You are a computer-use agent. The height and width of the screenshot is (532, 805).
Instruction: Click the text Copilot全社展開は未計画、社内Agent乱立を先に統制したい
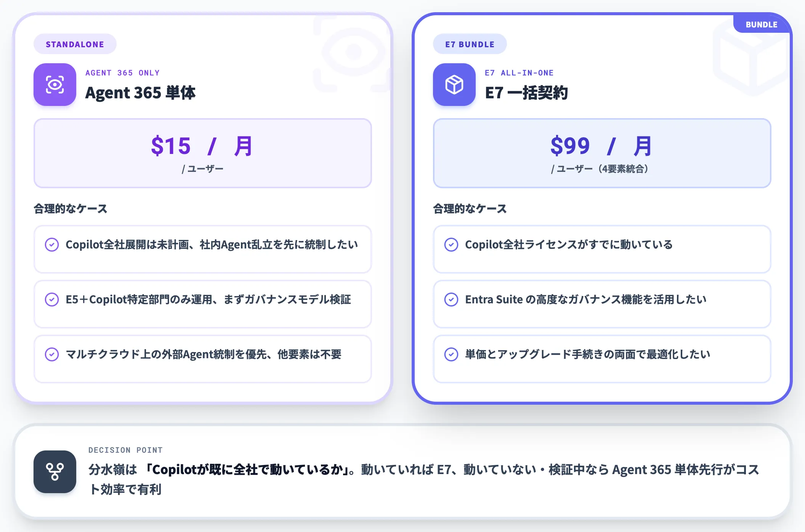point(212,245)
